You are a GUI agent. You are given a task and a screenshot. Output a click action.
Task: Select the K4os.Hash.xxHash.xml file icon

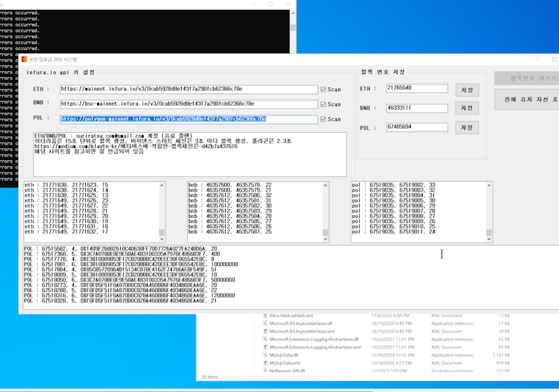click(266, 316)
